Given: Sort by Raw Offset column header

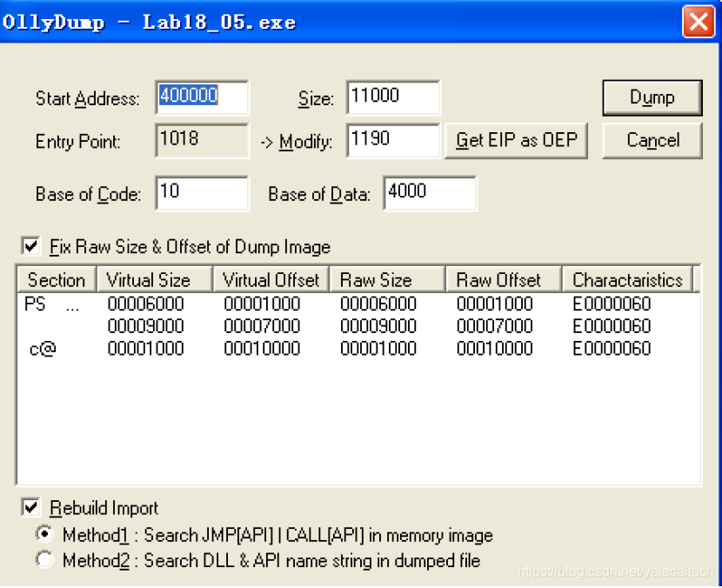Looking at the screenshot, I should click(x=505, y=279).
